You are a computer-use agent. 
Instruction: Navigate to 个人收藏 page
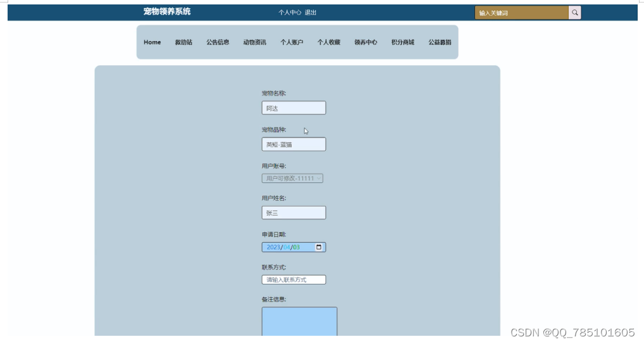[x=329, y=42]
